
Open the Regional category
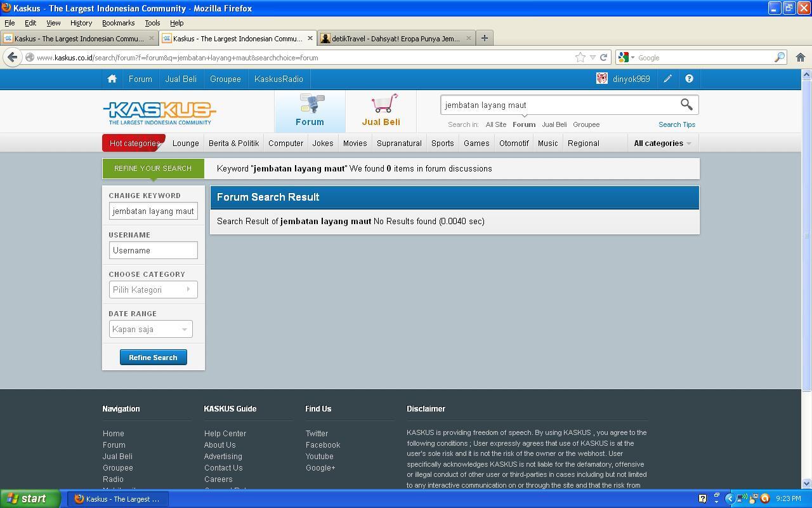tap(583, 143)
